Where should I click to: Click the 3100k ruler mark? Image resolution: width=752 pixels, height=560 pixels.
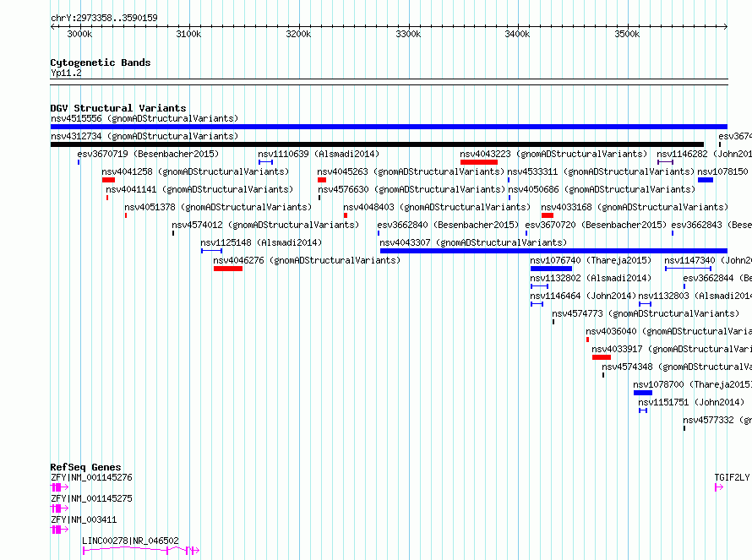coord(189,34)
